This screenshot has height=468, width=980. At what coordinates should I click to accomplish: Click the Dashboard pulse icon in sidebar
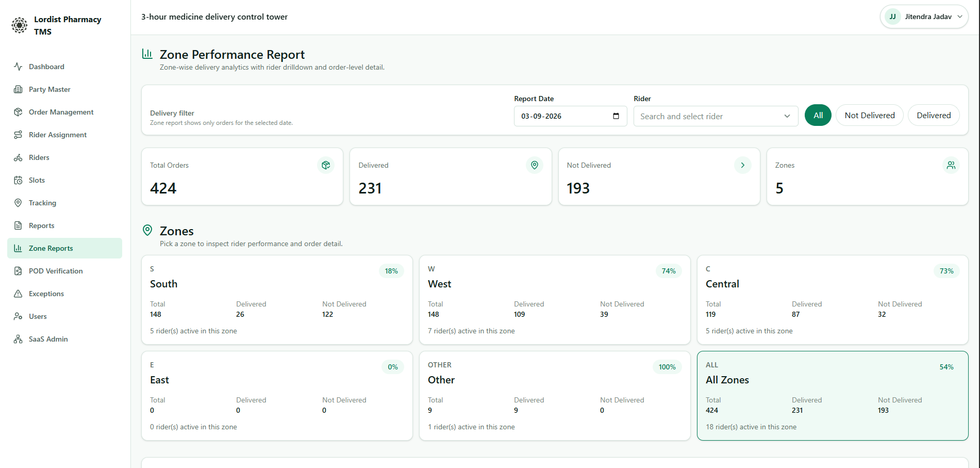[18, 67]
